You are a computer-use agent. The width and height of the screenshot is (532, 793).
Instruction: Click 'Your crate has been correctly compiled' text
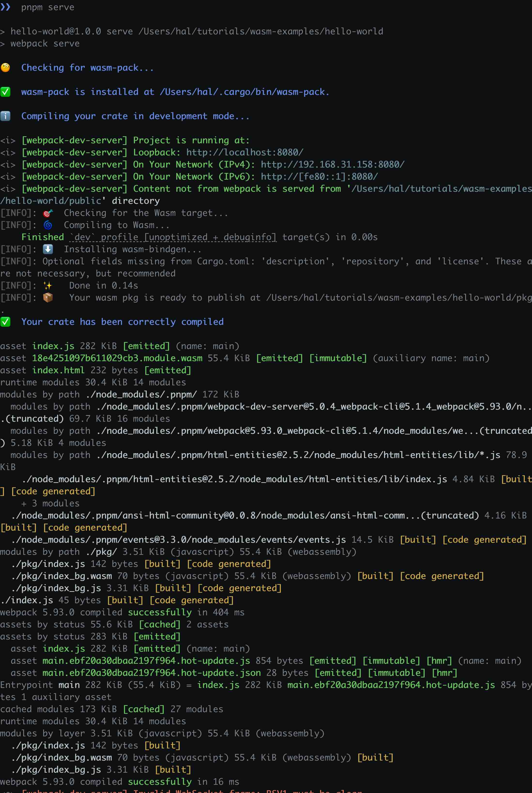coord(122,322)
